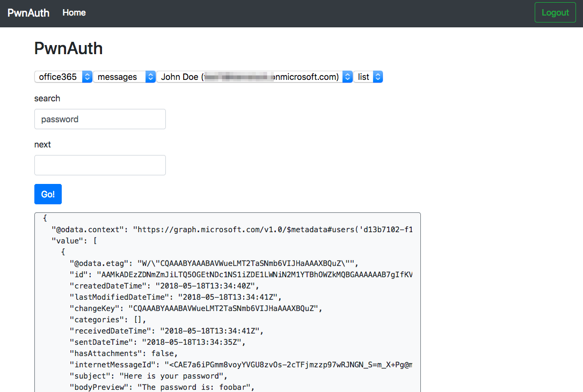Click the blue Go! button
Viewport: 583px width, 392px height.
[x=48, y=194]
